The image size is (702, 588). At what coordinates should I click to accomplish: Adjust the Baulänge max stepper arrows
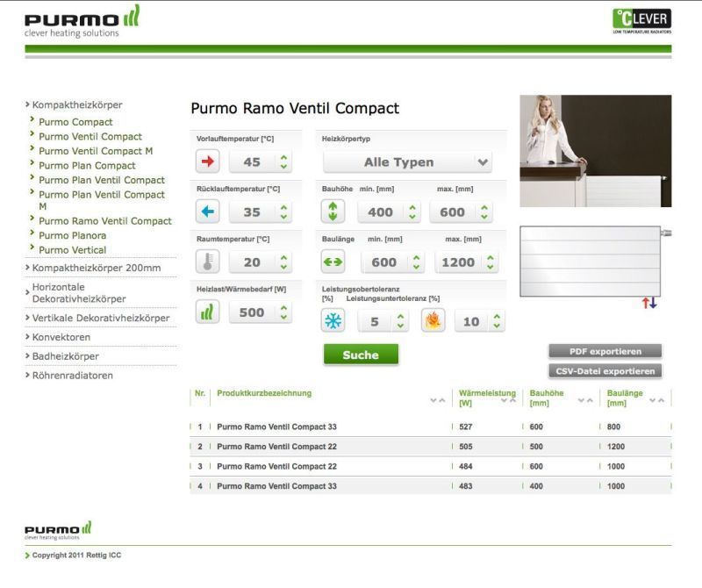pos(491,262)
